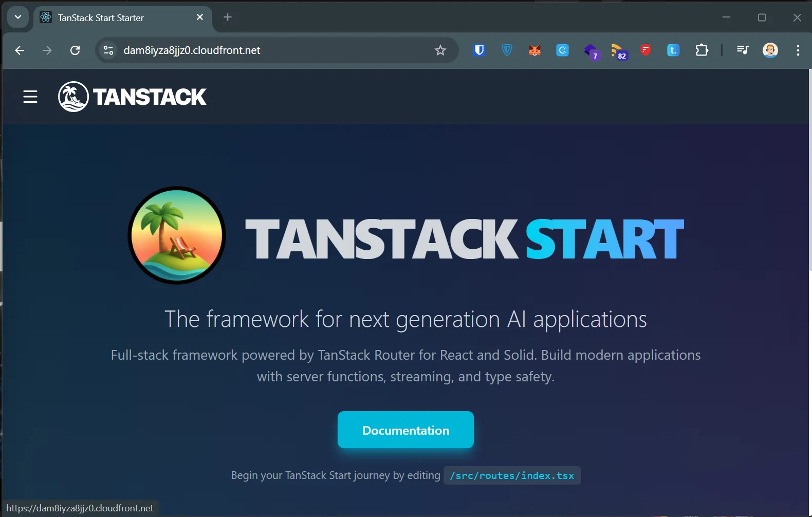This screenshot has height=517, width=812.
Task: Click the large island logo image
Action: [x=177, y=235]
